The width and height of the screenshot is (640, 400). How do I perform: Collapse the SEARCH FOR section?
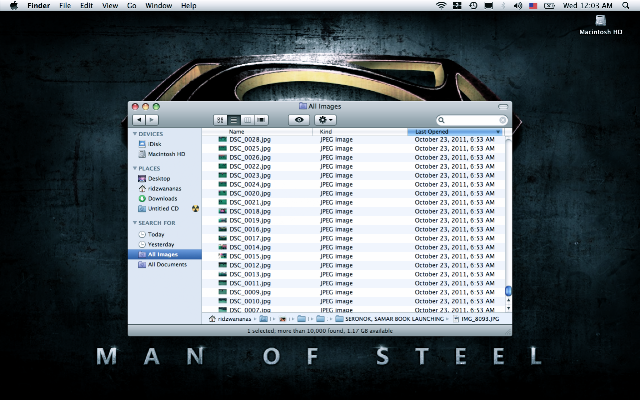point(135,223)
